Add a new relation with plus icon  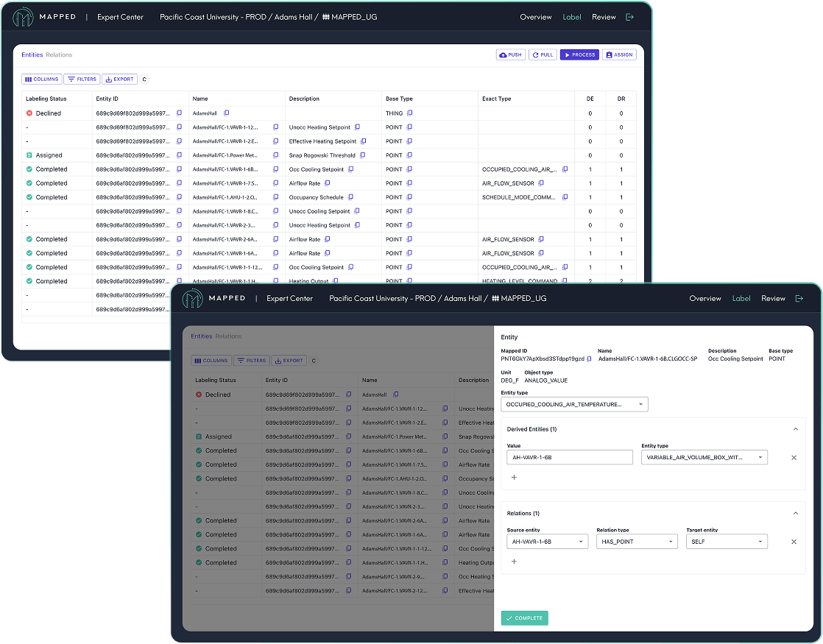(514, 562)
